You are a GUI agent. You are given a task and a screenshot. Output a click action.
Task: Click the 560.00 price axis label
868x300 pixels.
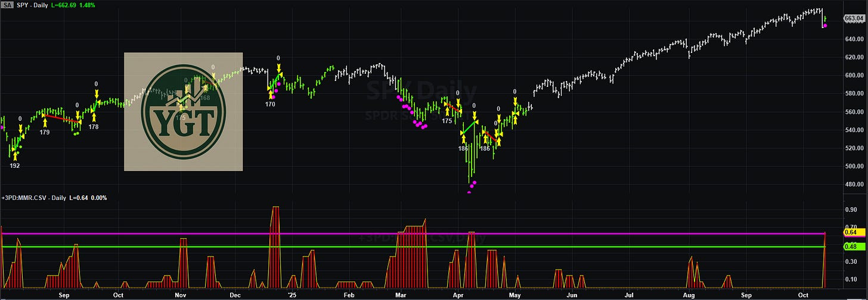tap(854, 112)
